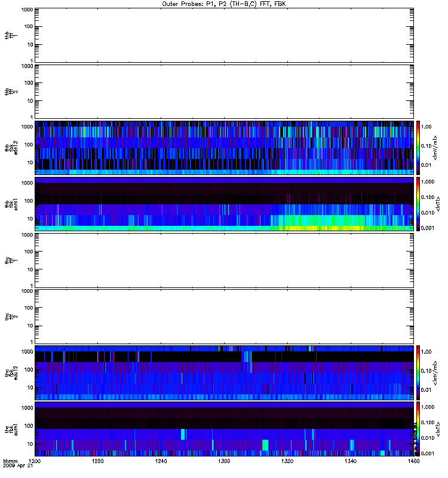Screen dimensions: 448x478
Task: Click the "1.000" tick on thb scm1 color bar
Action: [x=428, y=182]
